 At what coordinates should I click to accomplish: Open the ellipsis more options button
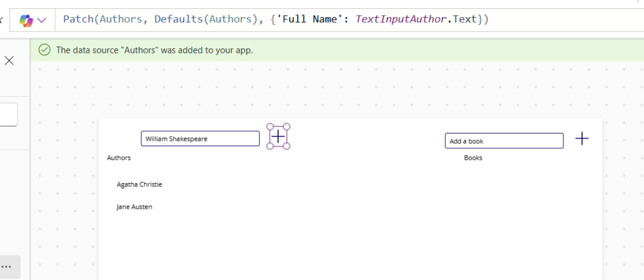[6, 266]
